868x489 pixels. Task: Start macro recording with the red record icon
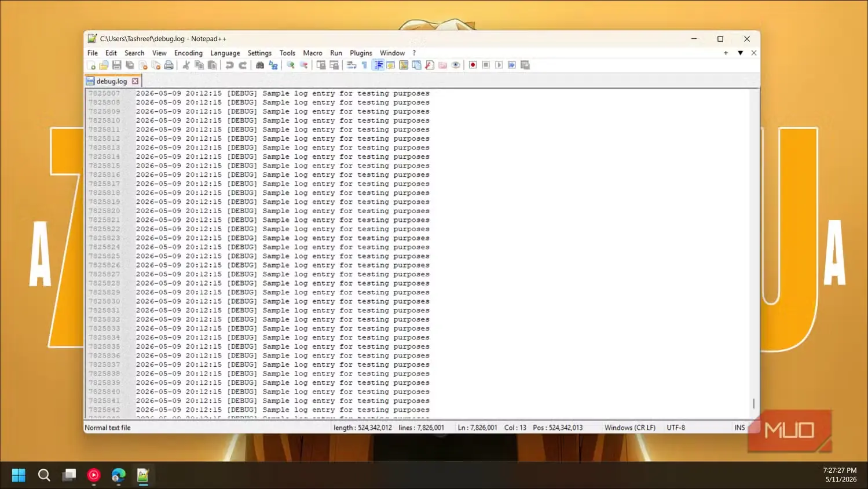tap(473, 65)
